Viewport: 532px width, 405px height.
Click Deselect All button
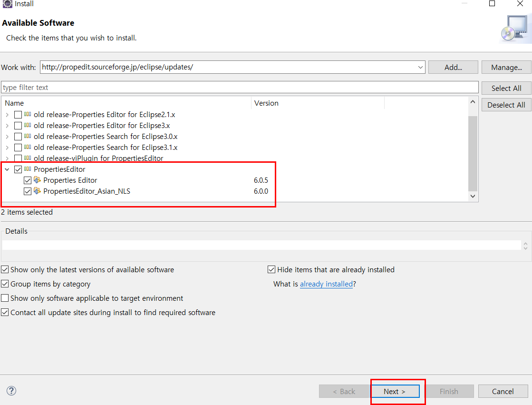[x=506, y=105]
